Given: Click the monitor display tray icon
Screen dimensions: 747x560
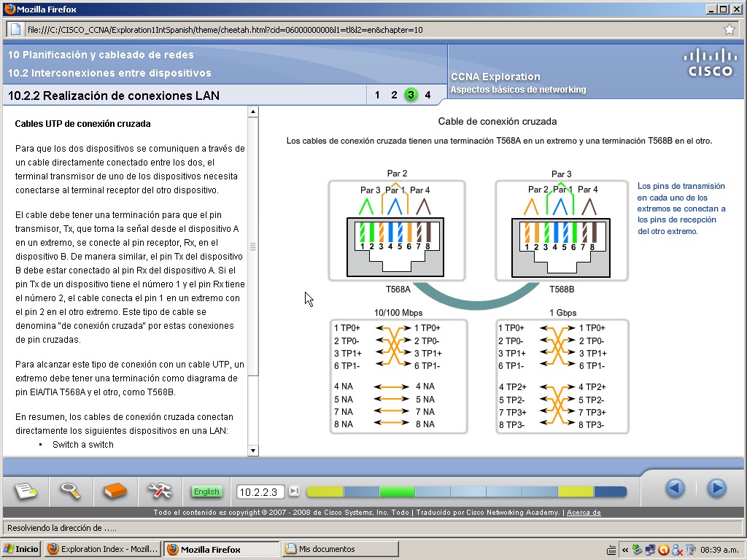Looking at the screenshot, I should [x=690, y=550].
